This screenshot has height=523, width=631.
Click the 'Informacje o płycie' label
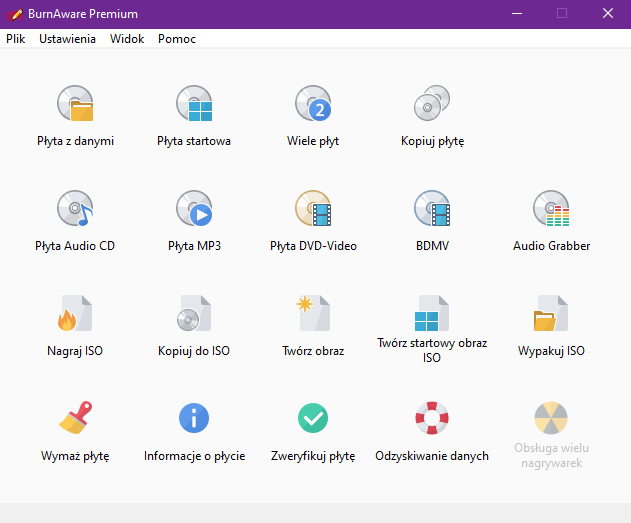[x=194, y=456]
